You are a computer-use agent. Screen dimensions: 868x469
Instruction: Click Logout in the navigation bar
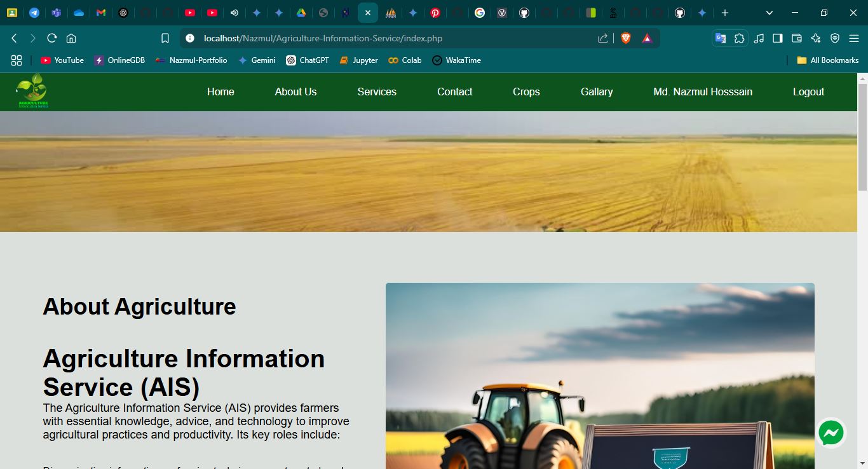808,92
